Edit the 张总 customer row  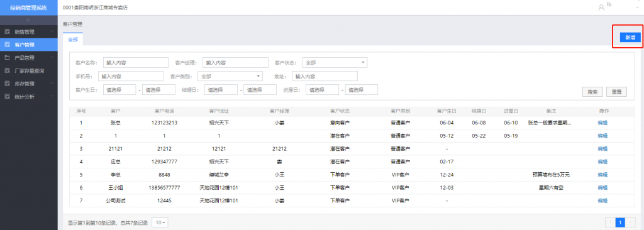(x=602, y=123)
